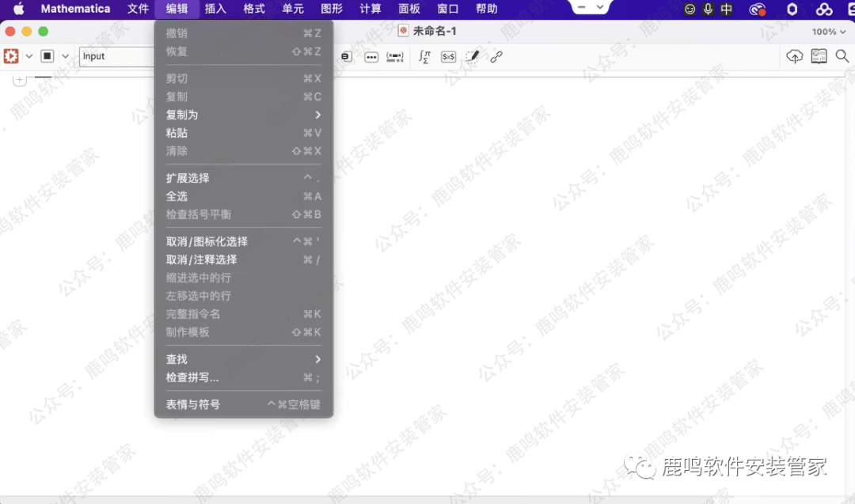Click the search magnifier icon on the toolbar
This screenshot has height=504, width=855.
(842, 56)
